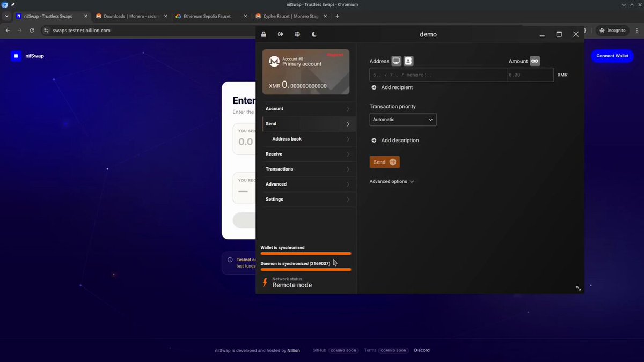Click the infinity send-all amount icon
The width and height of the screenshot is (644, 362).
pos(535,61)
